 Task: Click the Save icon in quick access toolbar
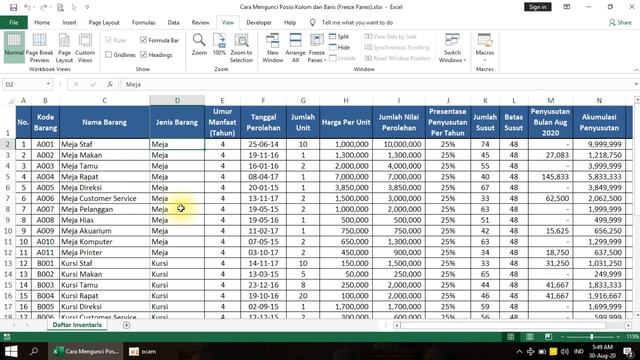click(x=13, y=7)
